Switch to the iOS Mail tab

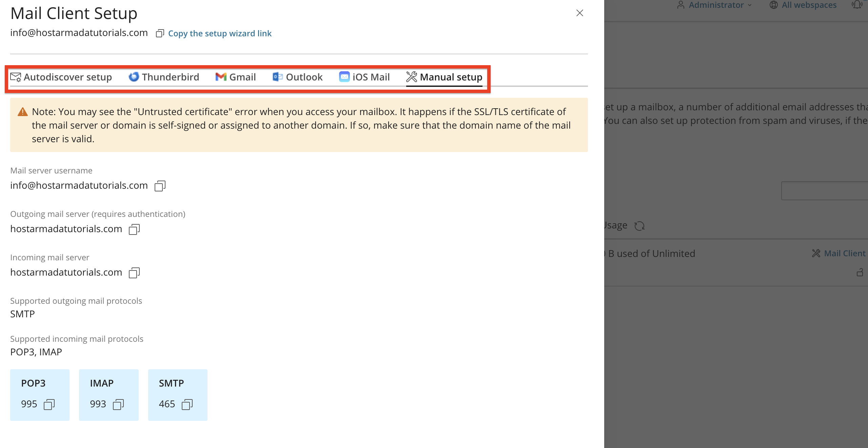tap(364, 77)
